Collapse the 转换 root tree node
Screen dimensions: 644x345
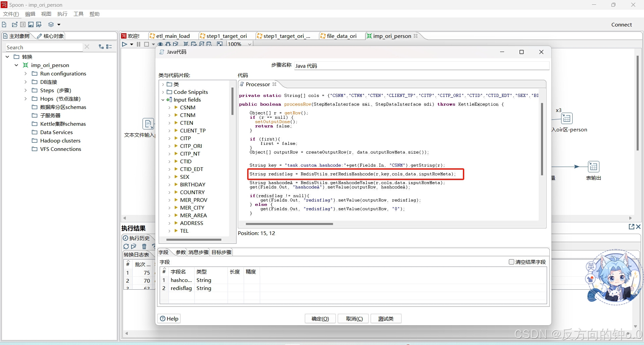[x=7, y=57]
